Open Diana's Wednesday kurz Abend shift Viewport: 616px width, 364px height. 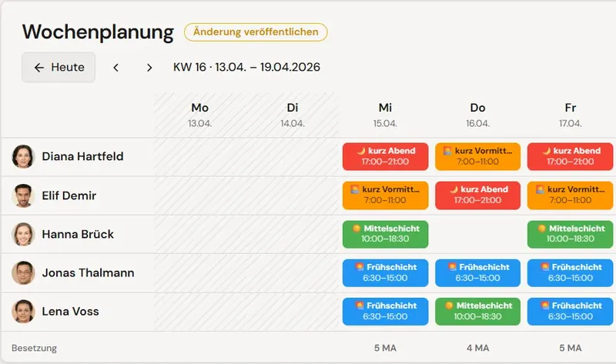(x=386, y=156)
